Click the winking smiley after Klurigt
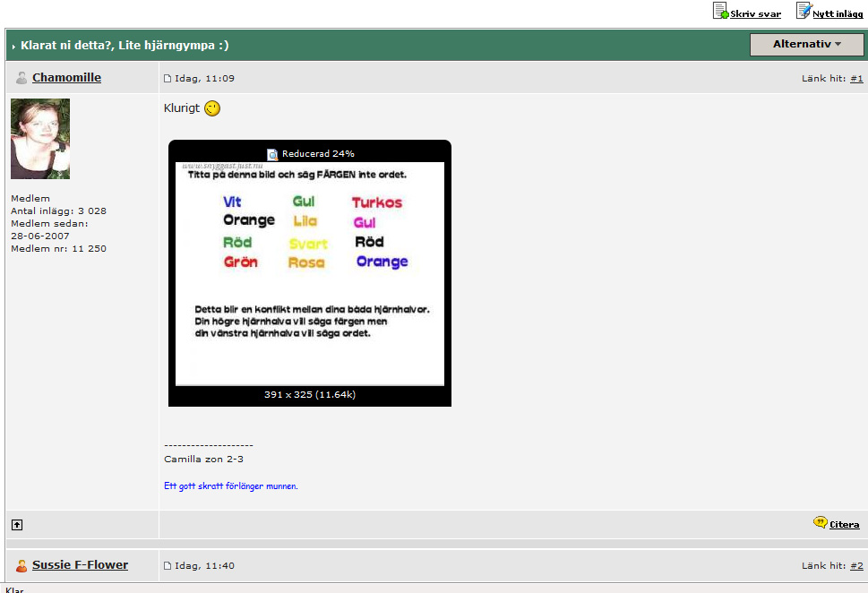Screen dimensions: 868x593 tap(212, 108)
